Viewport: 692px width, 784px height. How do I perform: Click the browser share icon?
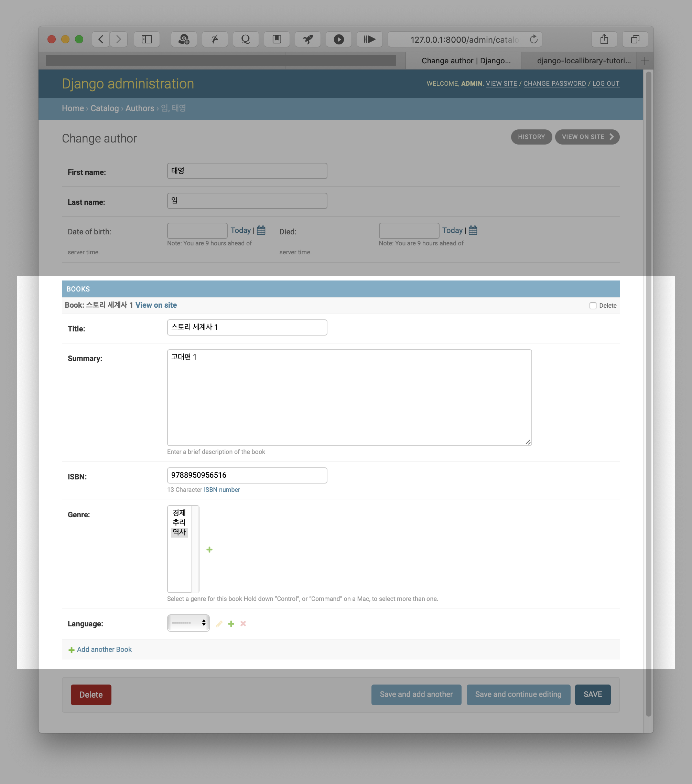point(604,39)
